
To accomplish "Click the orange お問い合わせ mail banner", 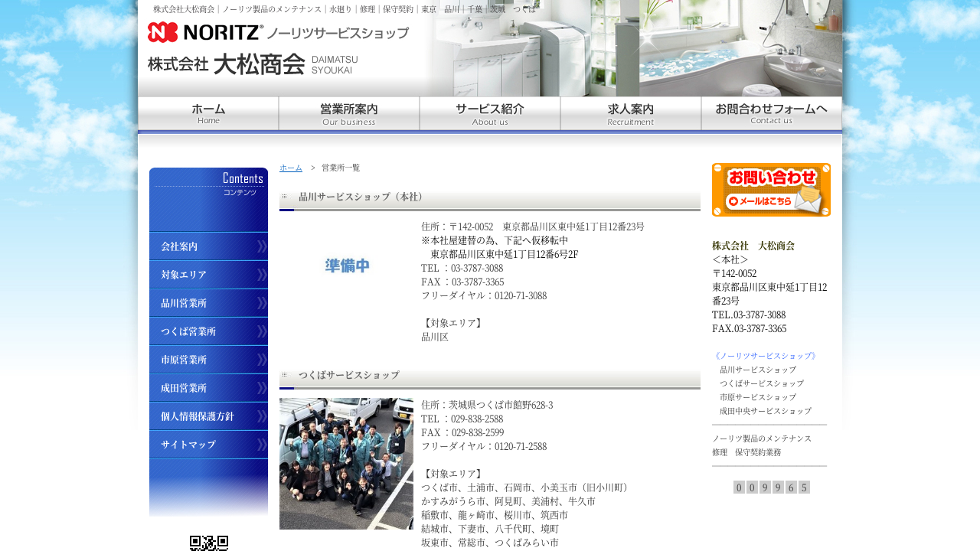I will coord(771,190).
